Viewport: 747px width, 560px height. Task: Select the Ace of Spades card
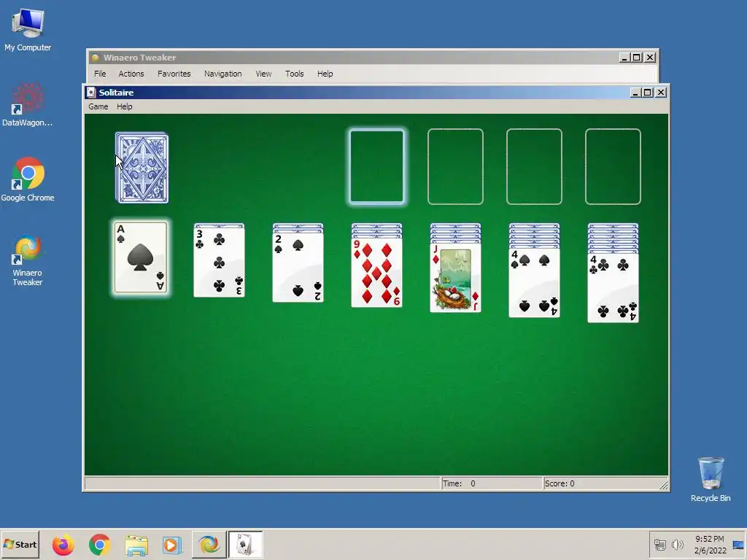pos(141,257)
